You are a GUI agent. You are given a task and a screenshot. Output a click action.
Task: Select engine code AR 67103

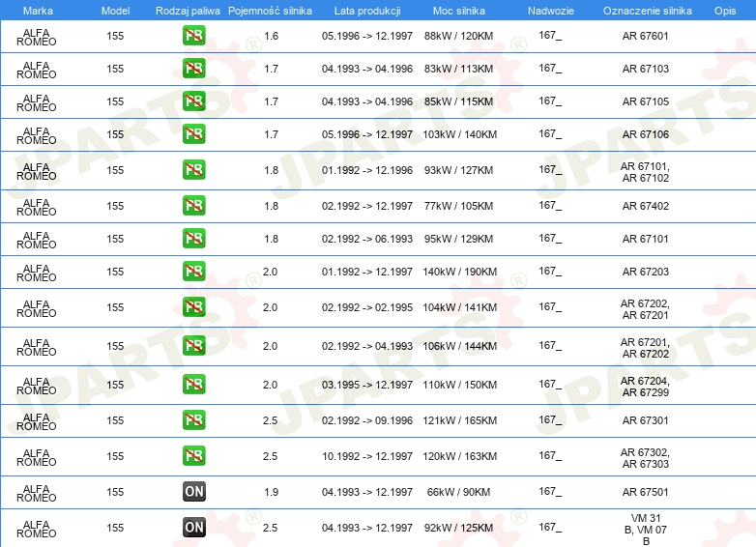point(645,69)
